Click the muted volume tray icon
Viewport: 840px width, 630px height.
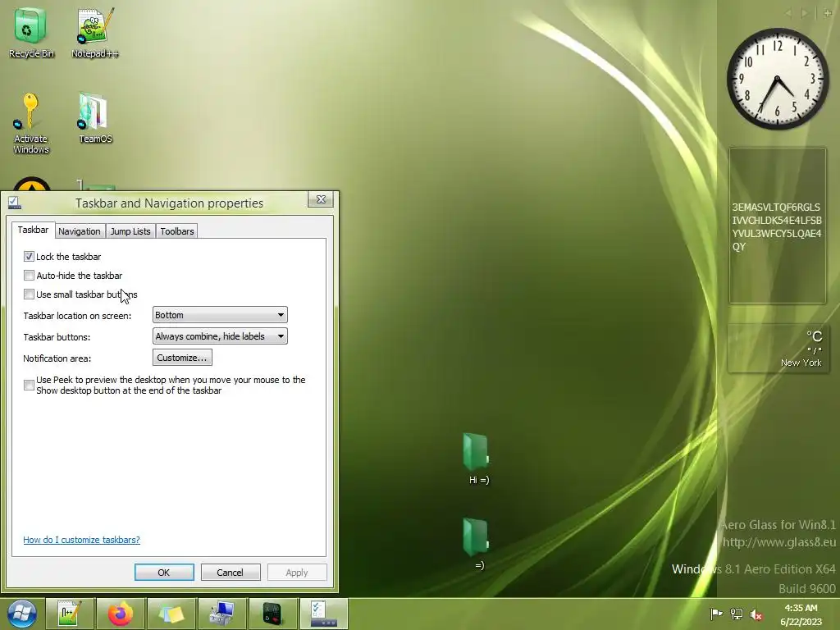(x=756, y=614)
